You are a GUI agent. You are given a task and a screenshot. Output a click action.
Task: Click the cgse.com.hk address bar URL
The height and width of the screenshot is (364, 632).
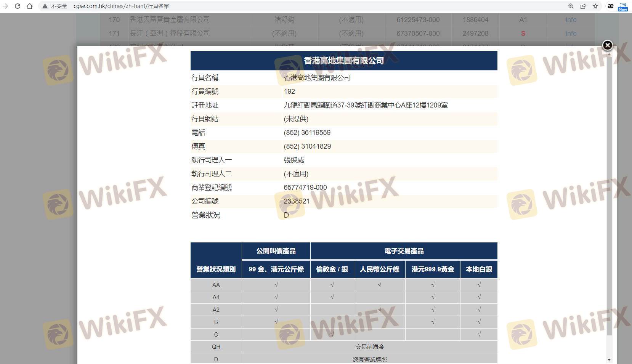click(121, 6)
